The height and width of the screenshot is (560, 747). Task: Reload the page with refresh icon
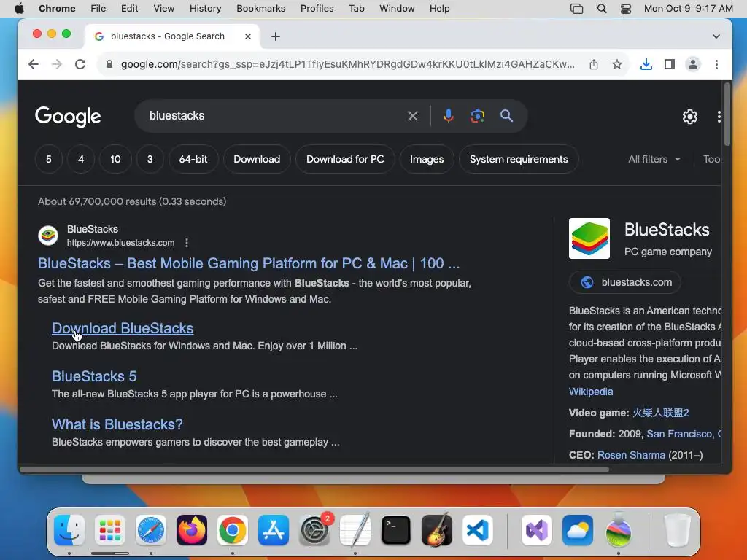point(80,64)
